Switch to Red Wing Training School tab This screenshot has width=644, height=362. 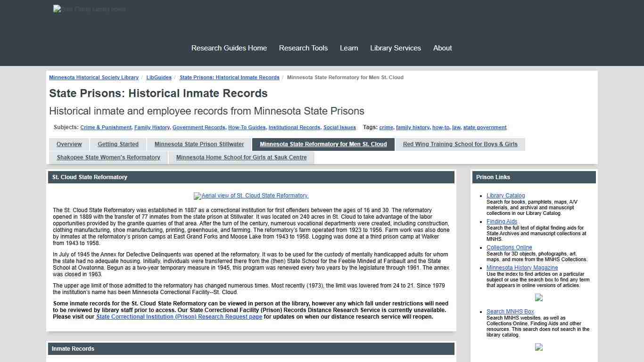pos(460,144)
